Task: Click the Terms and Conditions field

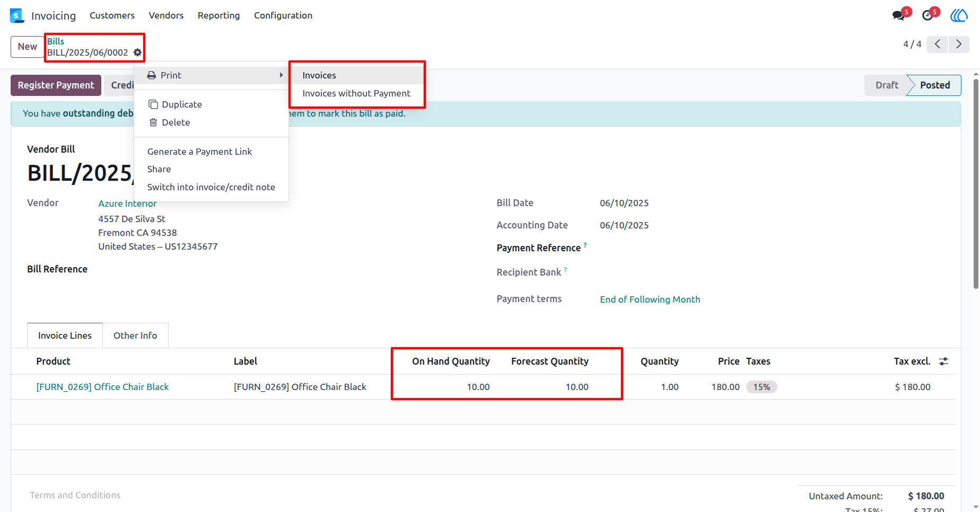Action: tap(75, 495)
